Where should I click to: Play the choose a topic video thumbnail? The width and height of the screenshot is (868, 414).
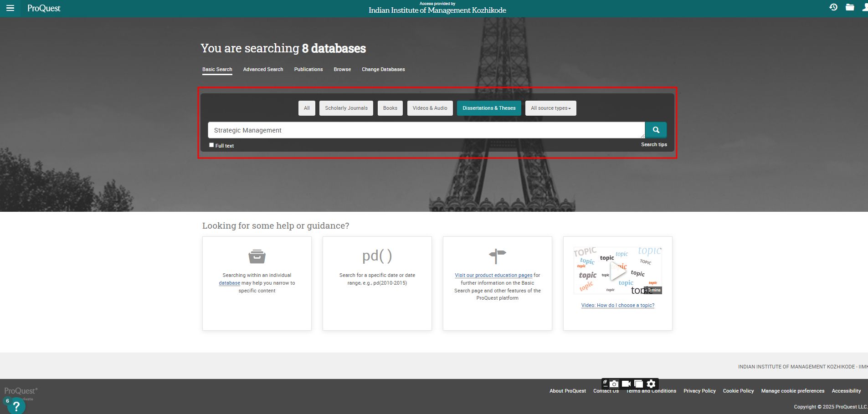(617, 271)
